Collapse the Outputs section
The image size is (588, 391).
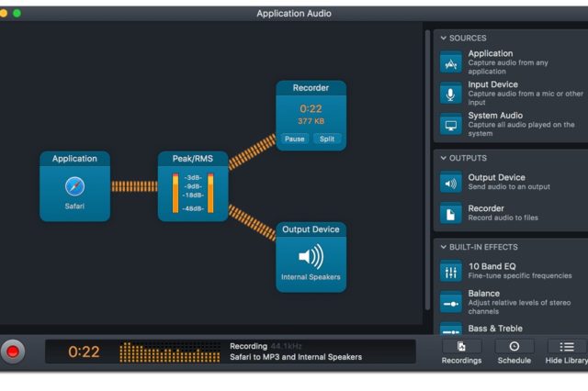point(444,158)
